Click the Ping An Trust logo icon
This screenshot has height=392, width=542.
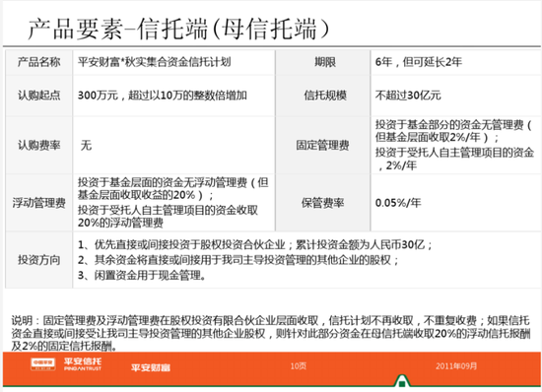click(42, 364)
